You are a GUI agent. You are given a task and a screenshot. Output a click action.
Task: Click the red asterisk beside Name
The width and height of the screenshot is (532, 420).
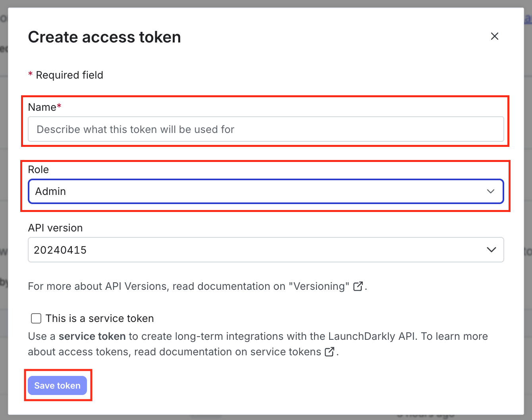click(59, 106)
